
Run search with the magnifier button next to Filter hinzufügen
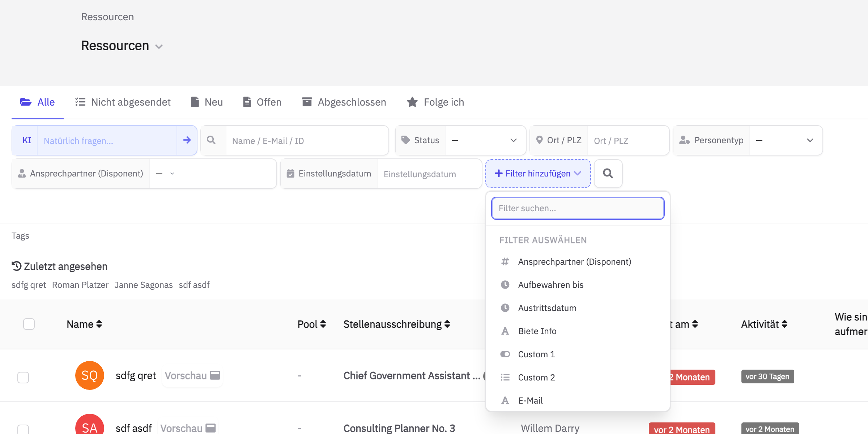[608, 174]
